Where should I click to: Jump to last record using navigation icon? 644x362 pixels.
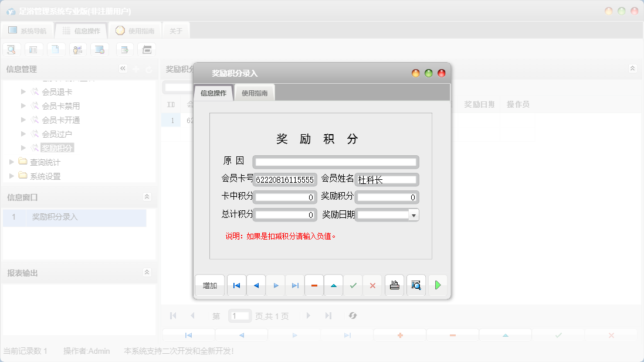pyautogui.click(x=294, y=285)
